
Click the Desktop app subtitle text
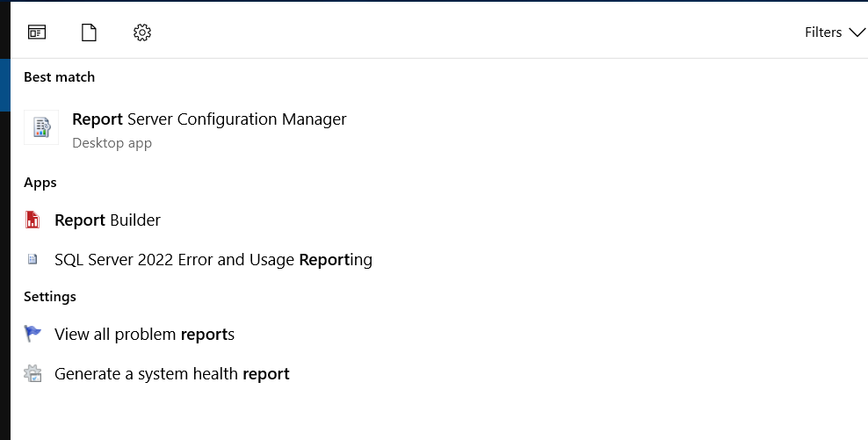click(x=112, y=143)
